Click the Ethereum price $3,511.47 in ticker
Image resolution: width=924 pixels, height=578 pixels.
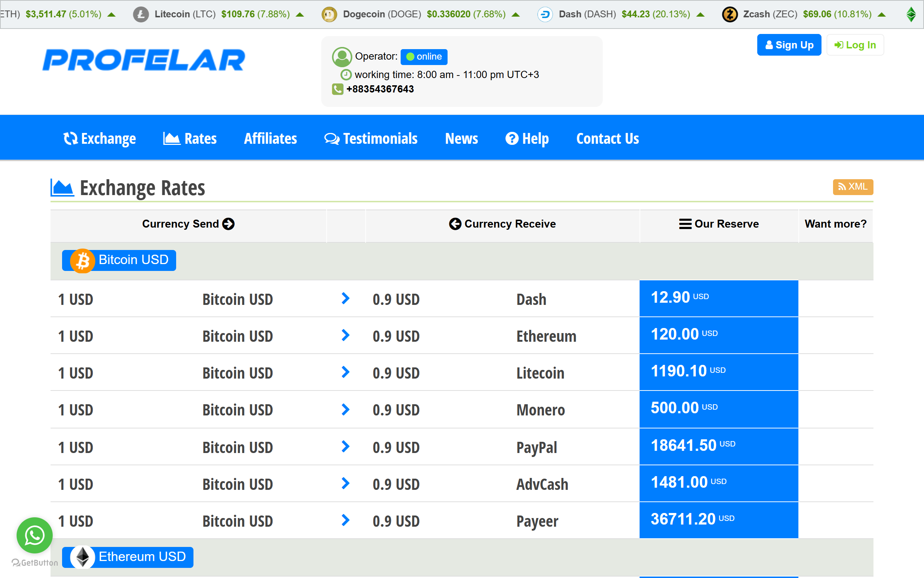click(46, 14)
